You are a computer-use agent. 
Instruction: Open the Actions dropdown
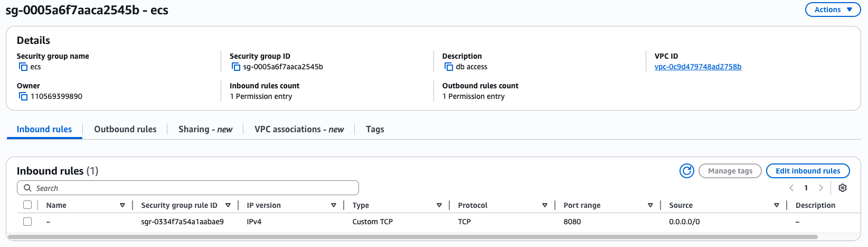(833, 10)
